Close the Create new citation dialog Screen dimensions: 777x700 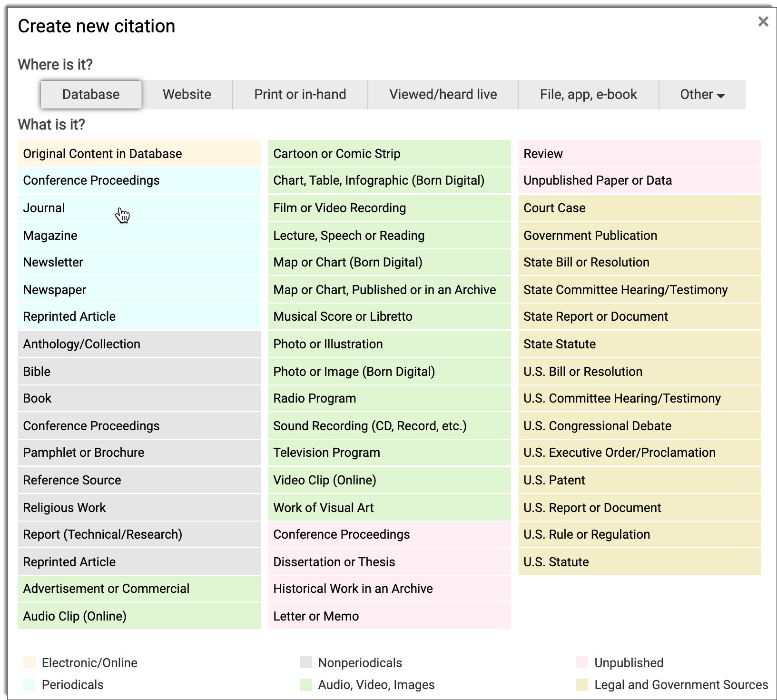click(x=763, y=22)
